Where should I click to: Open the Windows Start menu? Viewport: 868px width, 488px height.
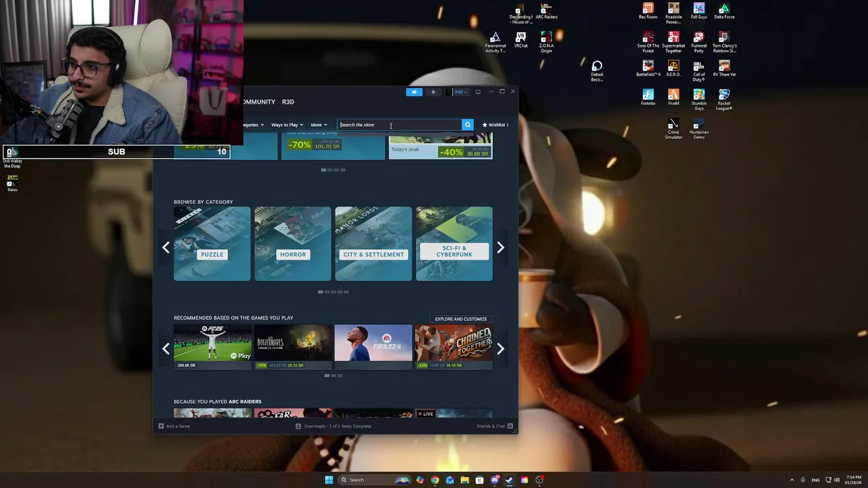(x=329, y=480)
